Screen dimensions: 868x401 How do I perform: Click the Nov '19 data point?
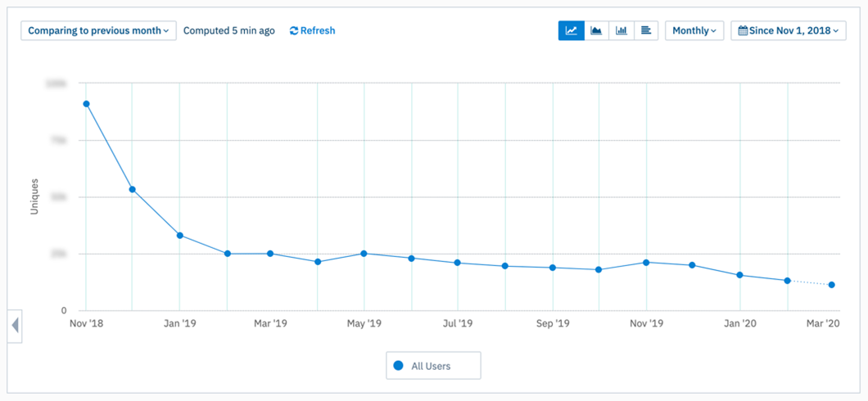tap(646, 262)
